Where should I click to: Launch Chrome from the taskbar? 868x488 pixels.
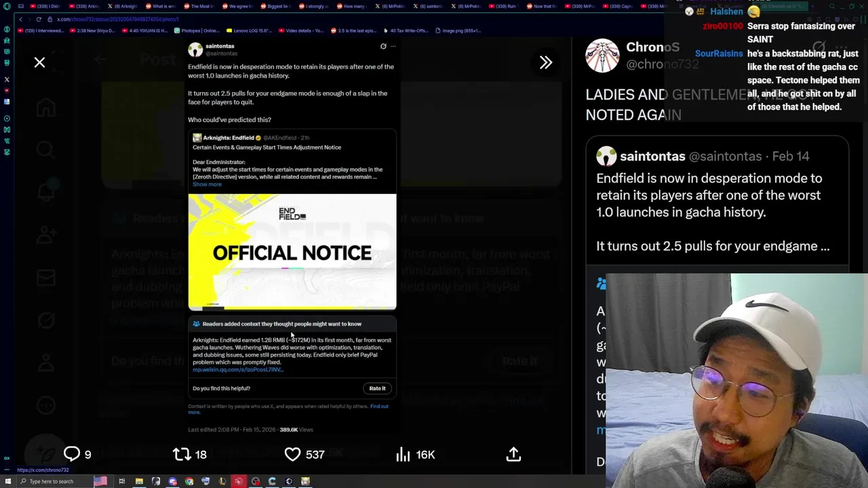[x=189, y=481]
